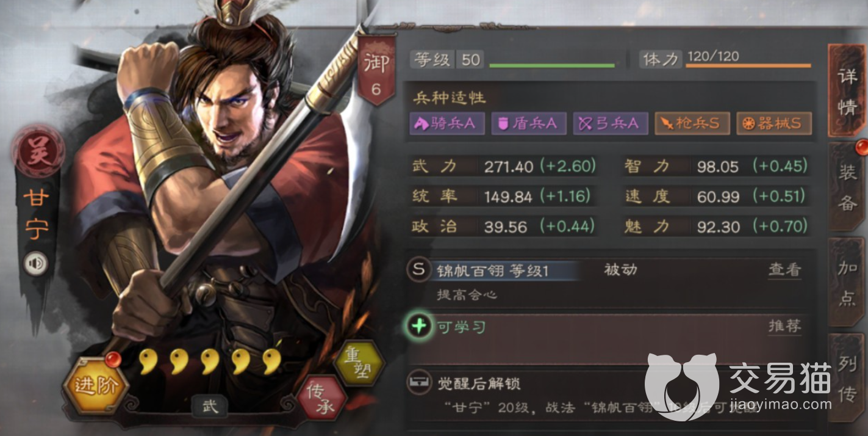
Task: Open the 装备 equipment tab
Action: click(847, 186)
